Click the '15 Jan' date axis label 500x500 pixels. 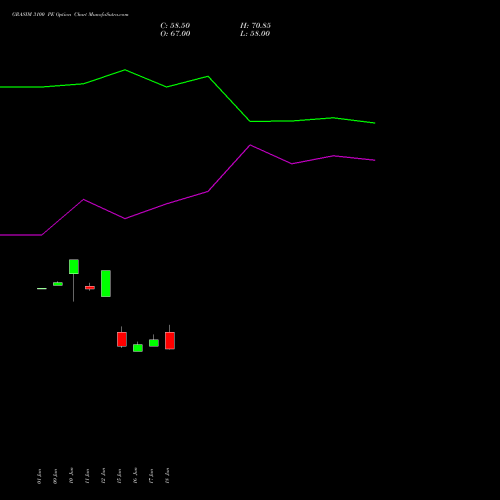click(119, 476)
